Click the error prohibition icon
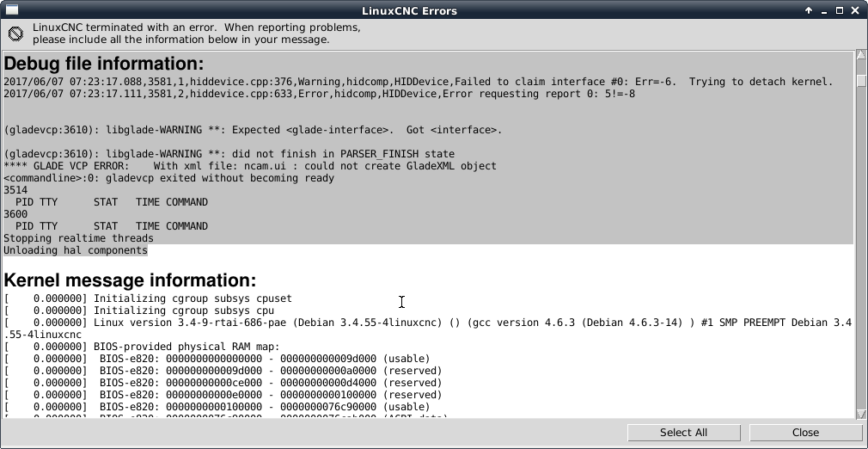The width and height of the screenshot is (868, 449). 16,34
